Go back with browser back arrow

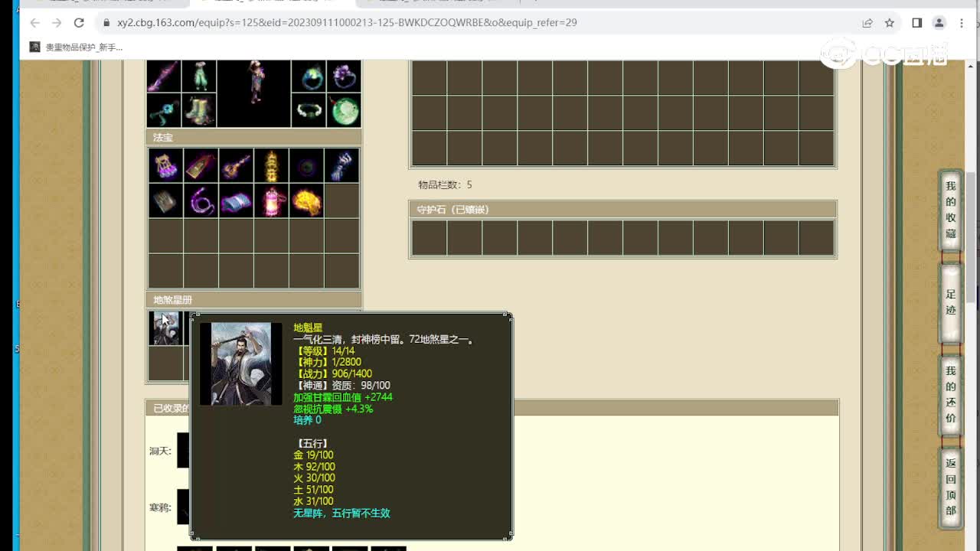click(34, 23)
